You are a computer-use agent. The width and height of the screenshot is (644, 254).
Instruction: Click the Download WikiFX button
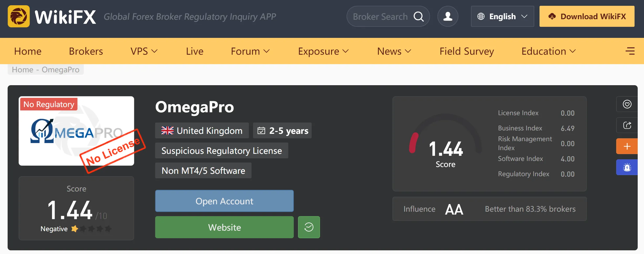tap(587, 16)
